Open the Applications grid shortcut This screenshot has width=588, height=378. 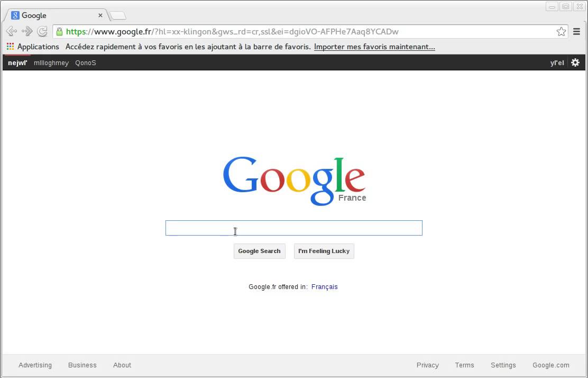pos(33,47)
